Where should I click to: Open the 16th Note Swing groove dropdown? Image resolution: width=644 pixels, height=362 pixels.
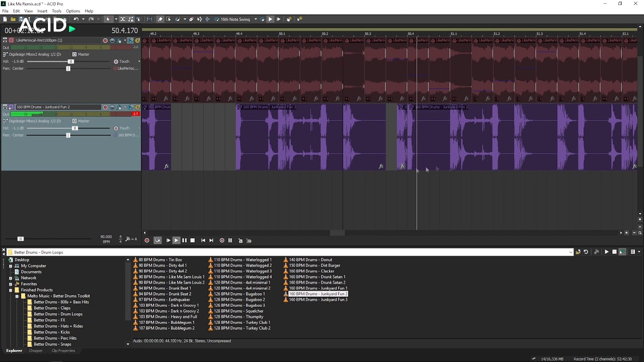pyautogui.click(x=256, y=19)
